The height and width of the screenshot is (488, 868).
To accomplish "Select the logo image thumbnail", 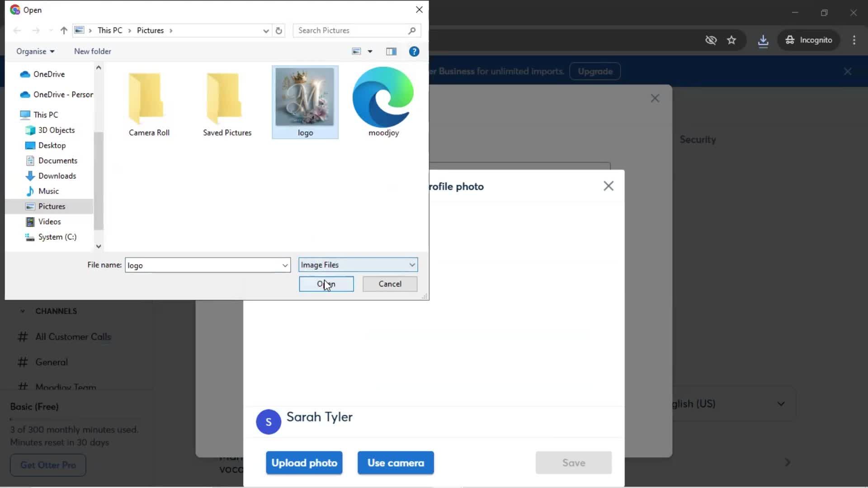I will pyautogui.click(x=305, y=103).
